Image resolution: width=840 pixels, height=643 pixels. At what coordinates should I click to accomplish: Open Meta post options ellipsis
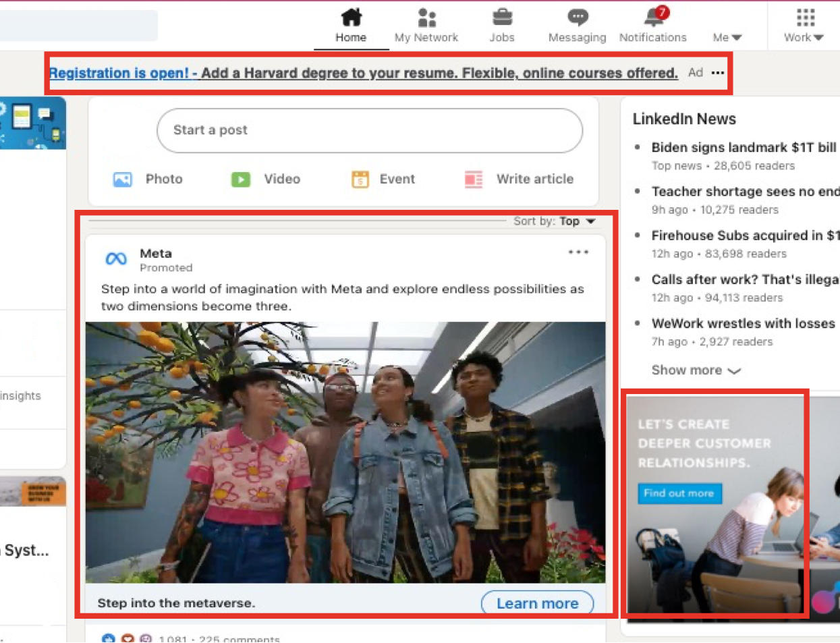(x=578, y=252)
